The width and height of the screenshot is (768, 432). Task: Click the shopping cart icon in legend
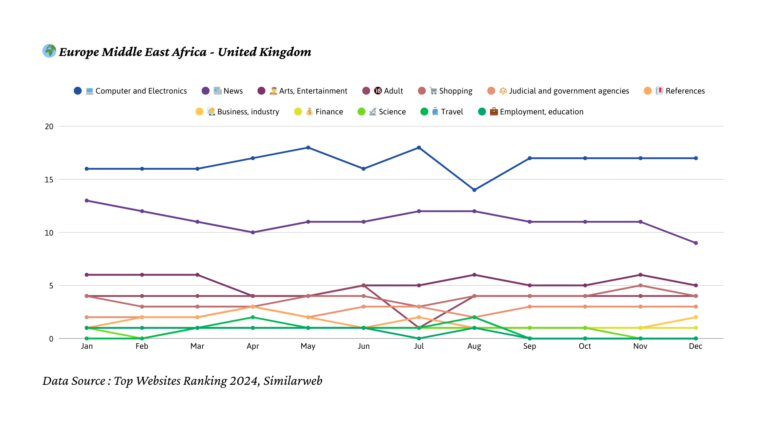click(x=433, y=91)
